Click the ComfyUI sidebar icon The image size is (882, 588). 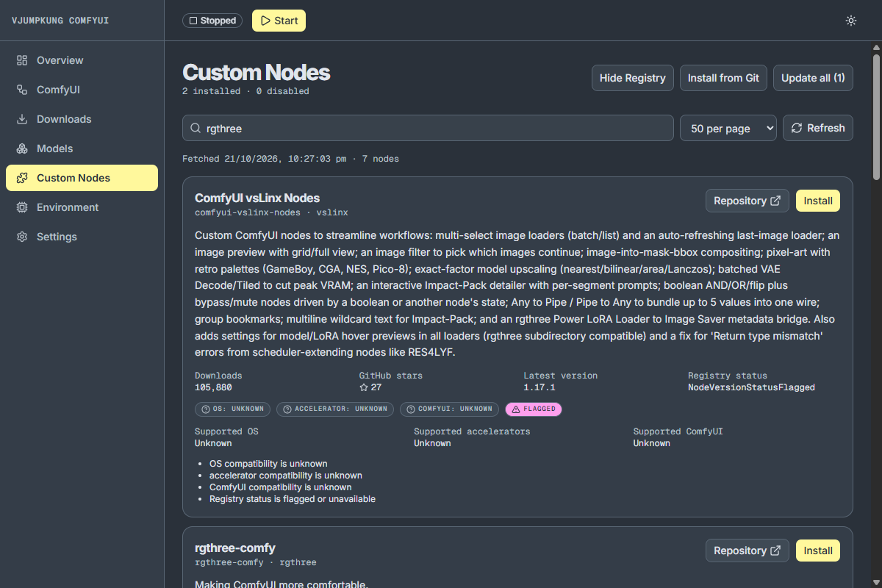point(22,90)
